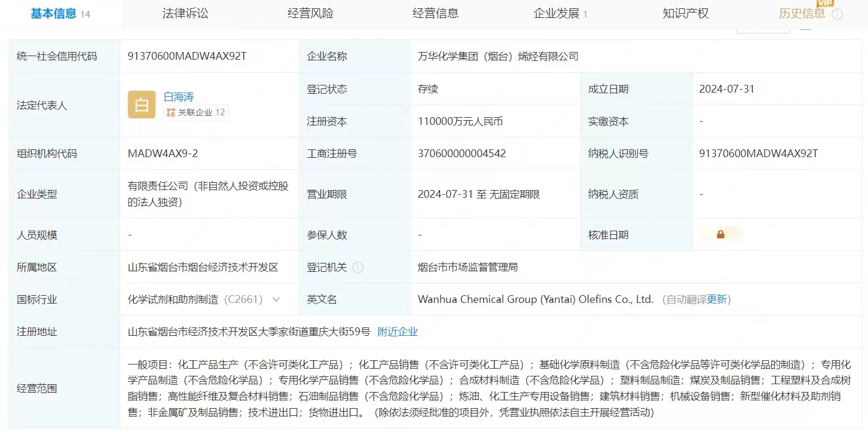Switch to the 法律诉讼 tab

[x=185, y=13]
